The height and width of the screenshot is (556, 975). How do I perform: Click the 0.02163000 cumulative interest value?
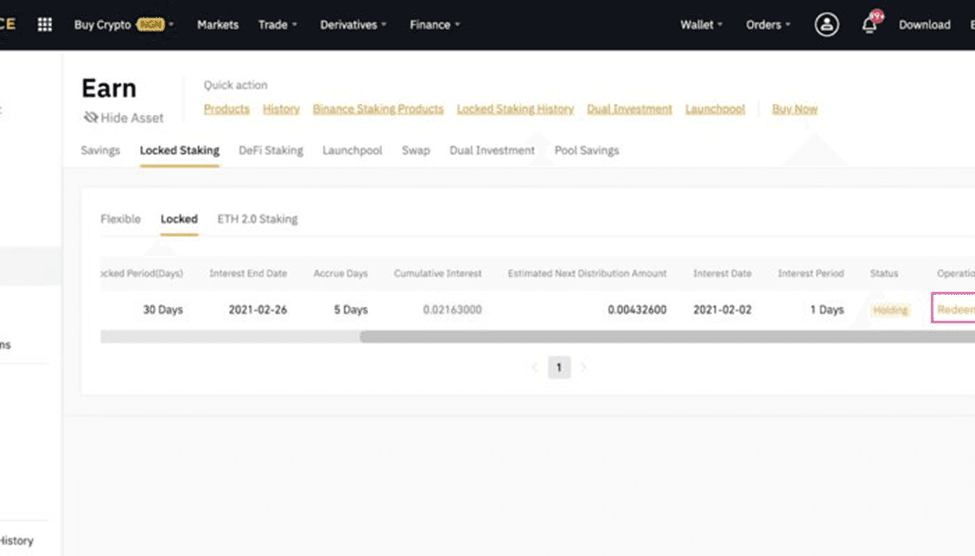(x=452, y=310)
